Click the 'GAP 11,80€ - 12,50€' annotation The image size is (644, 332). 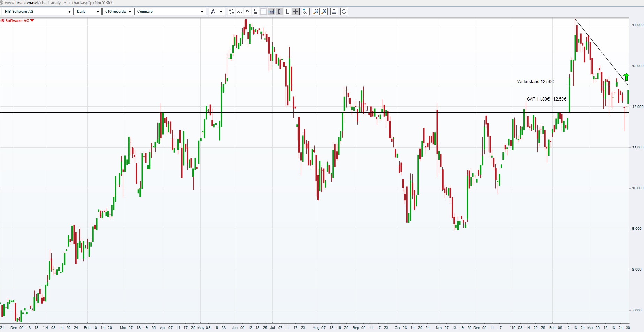(x=547, y=99)
